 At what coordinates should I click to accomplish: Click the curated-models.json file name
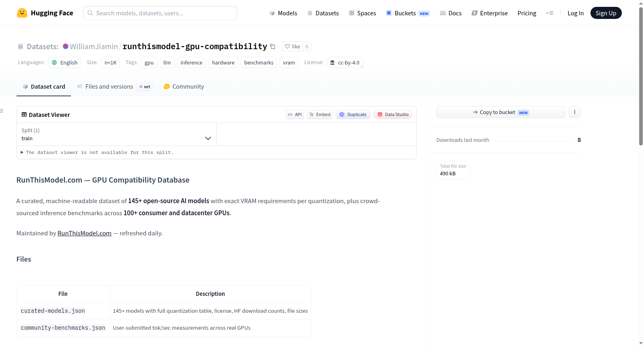pos(53,311)
